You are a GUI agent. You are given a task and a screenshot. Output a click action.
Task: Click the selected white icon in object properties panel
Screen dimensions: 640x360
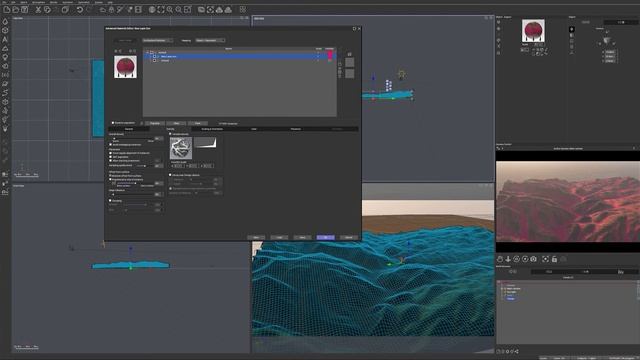(x=571, y=29)
